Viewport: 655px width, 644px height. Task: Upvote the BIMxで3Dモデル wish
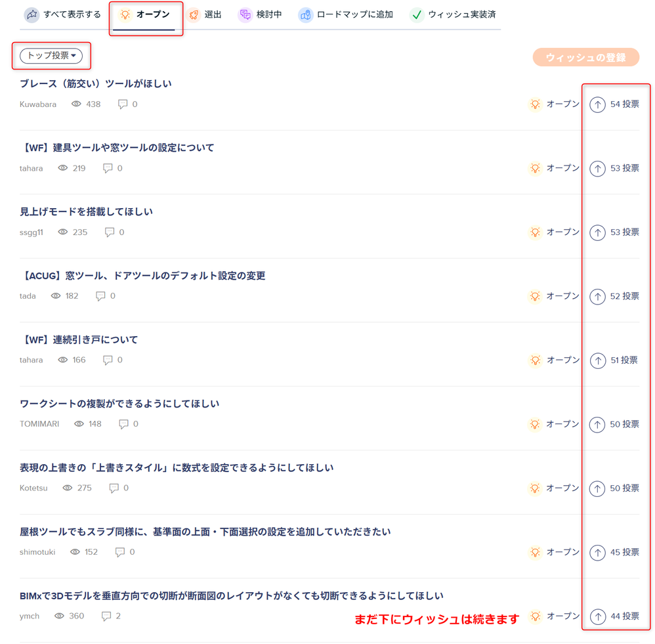pyautogui.click(x=598, y=616)
